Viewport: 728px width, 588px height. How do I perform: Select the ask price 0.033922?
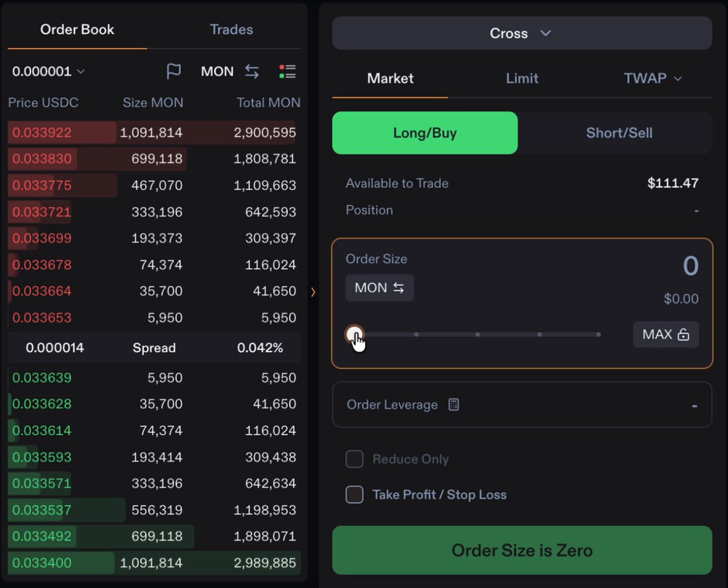(42, 133)
